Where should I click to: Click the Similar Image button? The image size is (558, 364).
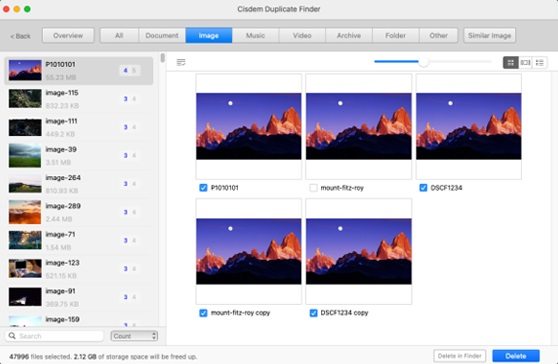(x=489, y=36)
